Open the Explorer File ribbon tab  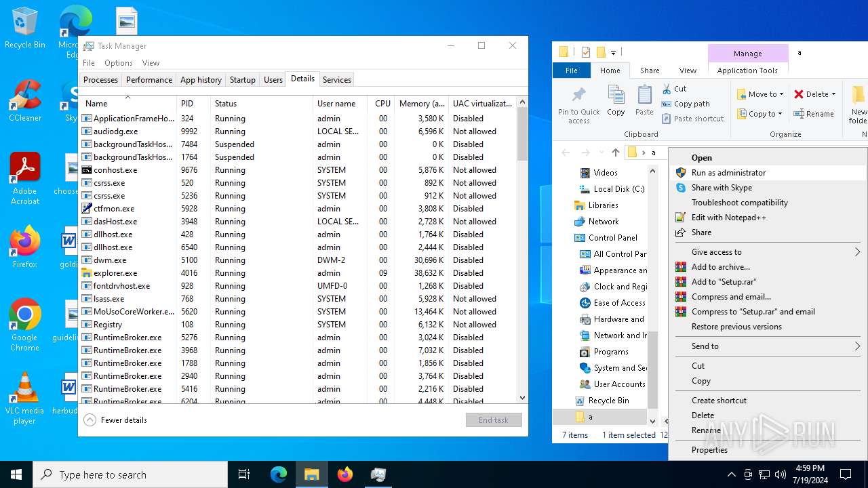click(572, 70)
